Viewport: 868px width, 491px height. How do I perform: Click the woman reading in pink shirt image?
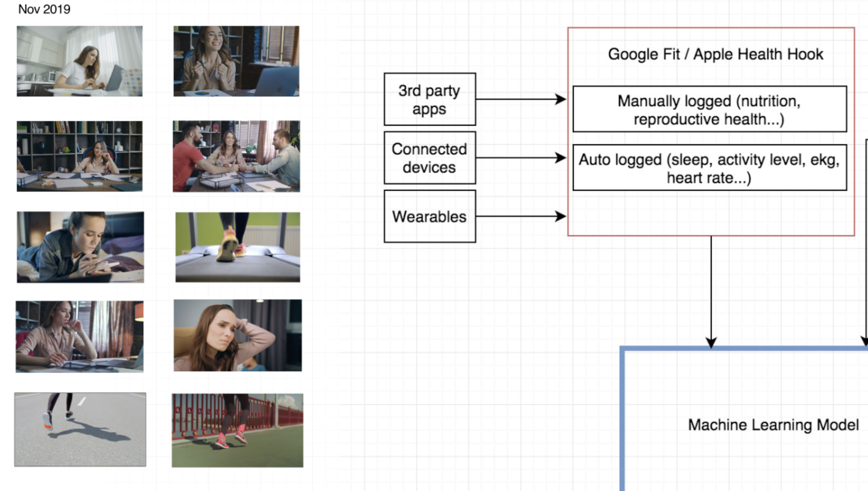coord(79,336)
